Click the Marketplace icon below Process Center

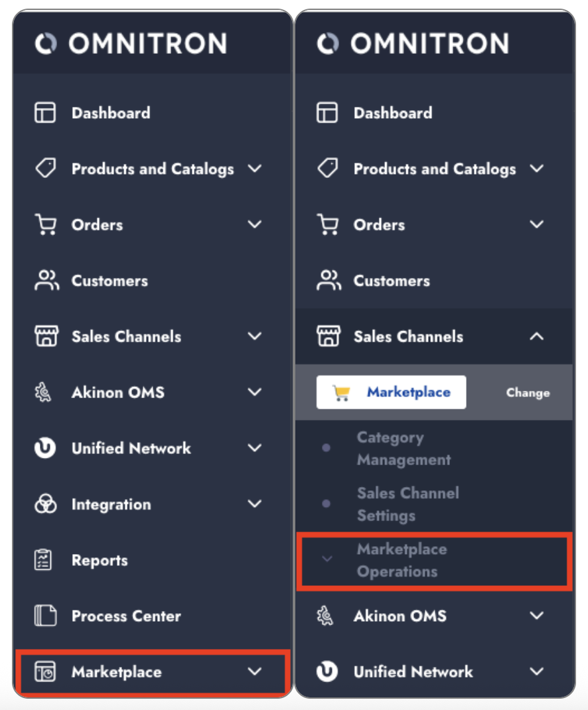45,672
